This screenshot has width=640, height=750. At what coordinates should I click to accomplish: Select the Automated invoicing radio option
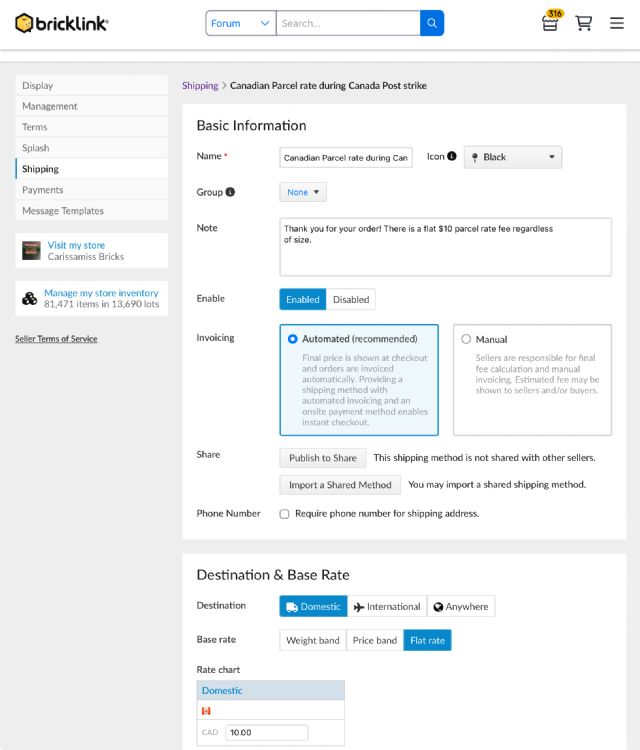pos(293,339)
